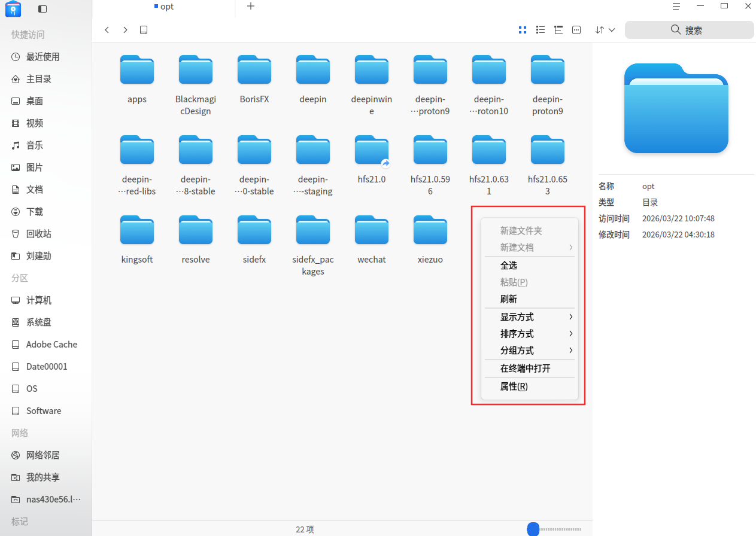The height and width of the screenshot is (536, 756).
Task: Click 刷新 to refresh the folder
Action: point(509,299)
